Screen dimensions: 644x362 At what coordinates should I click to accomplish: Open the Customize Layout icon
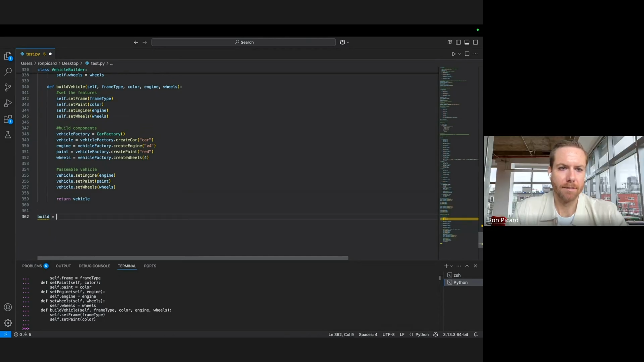coord(450,42)
